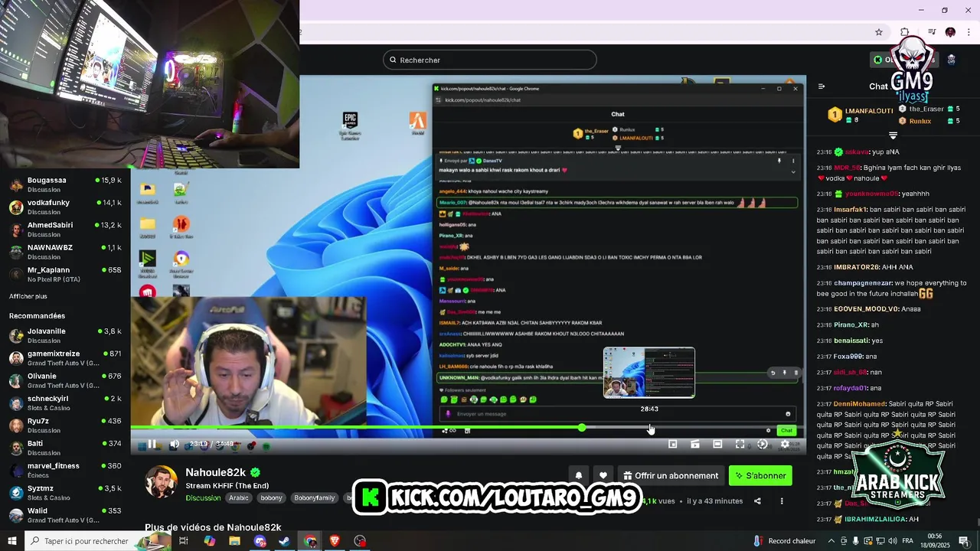The image size is (980, 551).
Task: Click the video preview thumbnail at 28:43
Action: (649, 373)
